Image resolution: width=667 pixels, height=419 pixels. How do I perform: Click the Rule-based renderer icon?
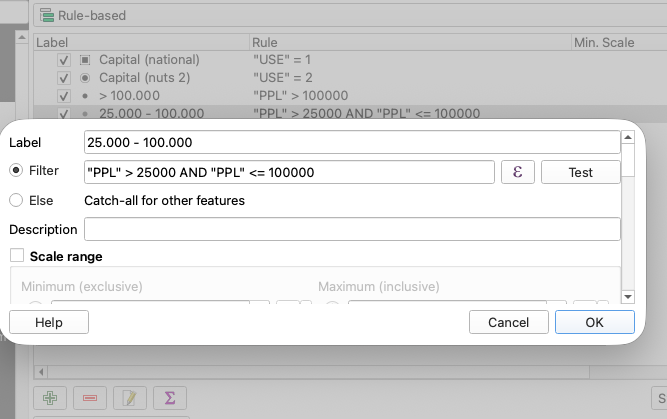[x=46, y=16]
